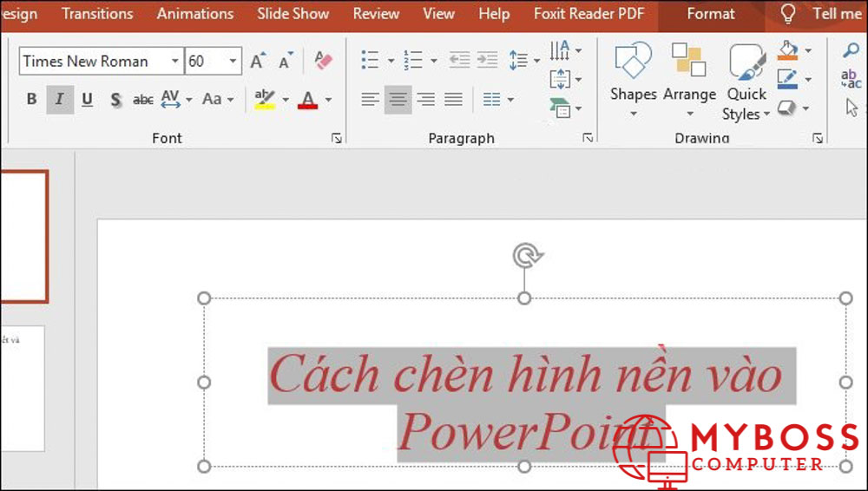Toggle Bold formatting
This screenshot has height=491, width=868.
click(x=32, y=100)
